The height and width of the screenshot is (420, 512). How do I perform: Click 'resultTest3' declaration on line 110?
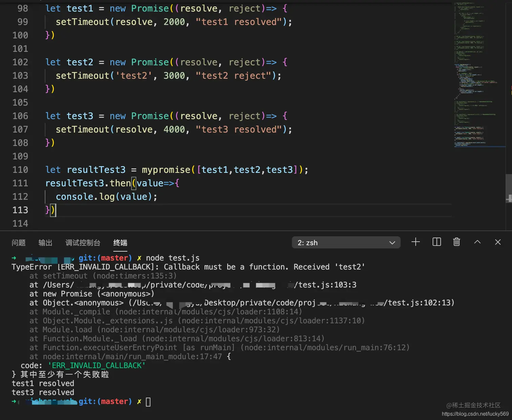(96, 170)
